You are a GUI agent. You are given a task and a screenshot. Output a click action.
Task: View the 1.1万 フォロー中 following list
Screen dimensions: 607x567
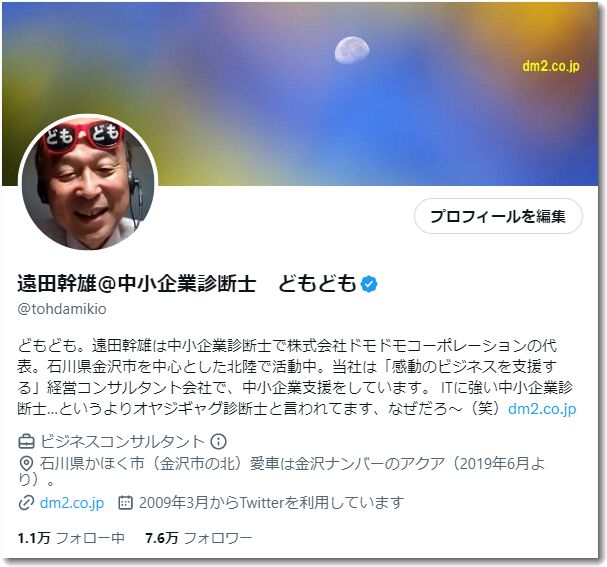tap(71, 538)
